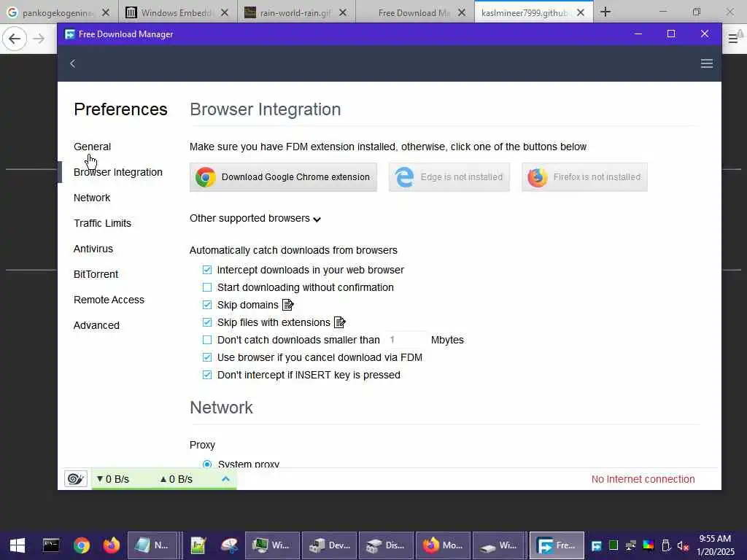Open General preferences section
This screenshot has width=747, height=560.
click(93, 147)
